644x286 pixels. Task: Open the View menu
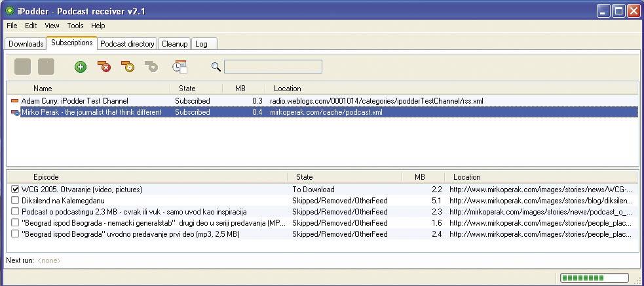[52, 26]
